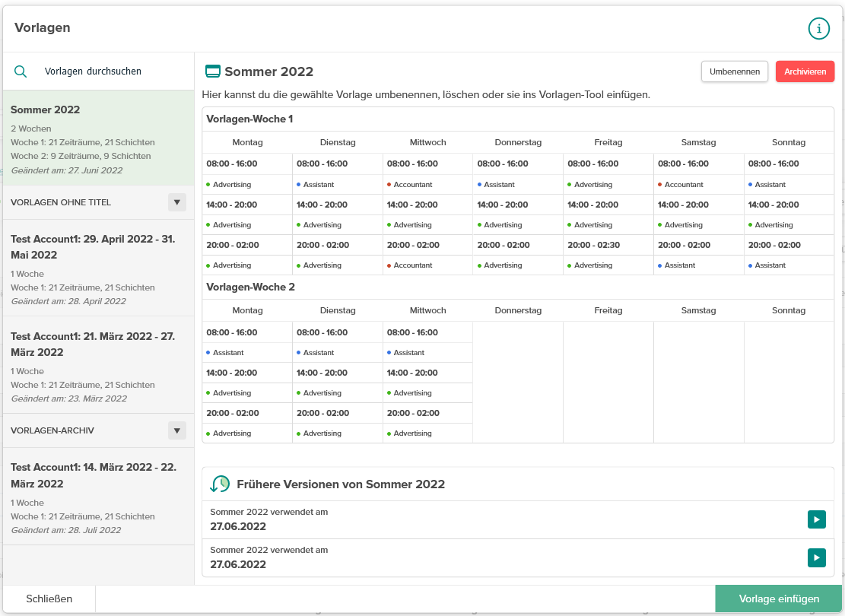Collapse the Vorlagen ohne Titel section
Screen dimensions: 845x616
click(176, 202)
